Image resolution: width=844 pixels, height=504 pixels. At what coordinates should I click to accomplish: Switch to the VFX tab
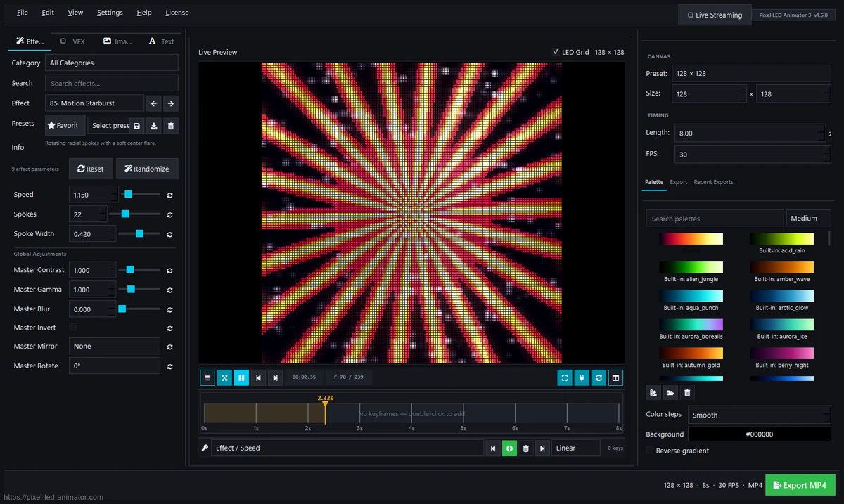pyautogui.click(x=72, y=41)
